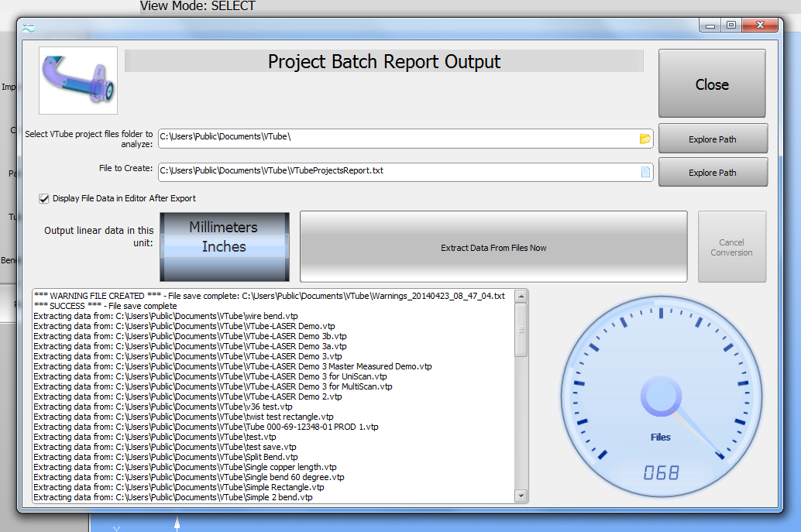Click the VTube project folder path field
Screen dimensions: 801x532
397,139
